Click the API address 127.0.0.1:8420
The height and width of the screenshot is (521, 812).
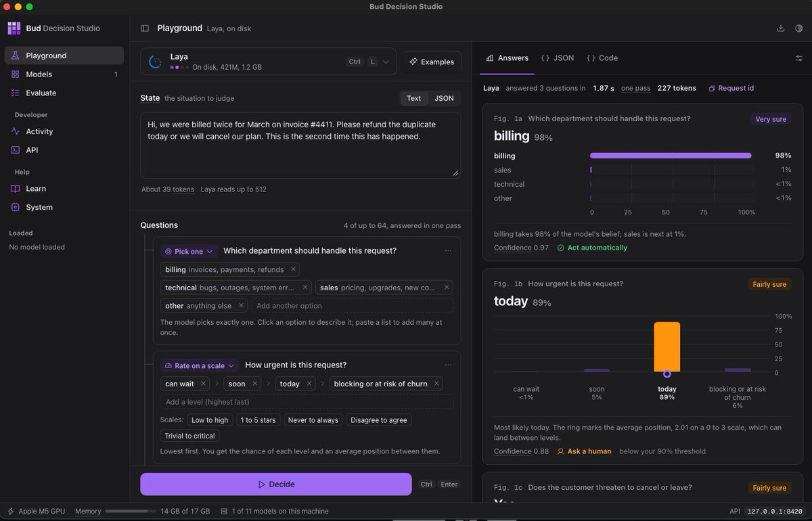(x=775, y=512)
